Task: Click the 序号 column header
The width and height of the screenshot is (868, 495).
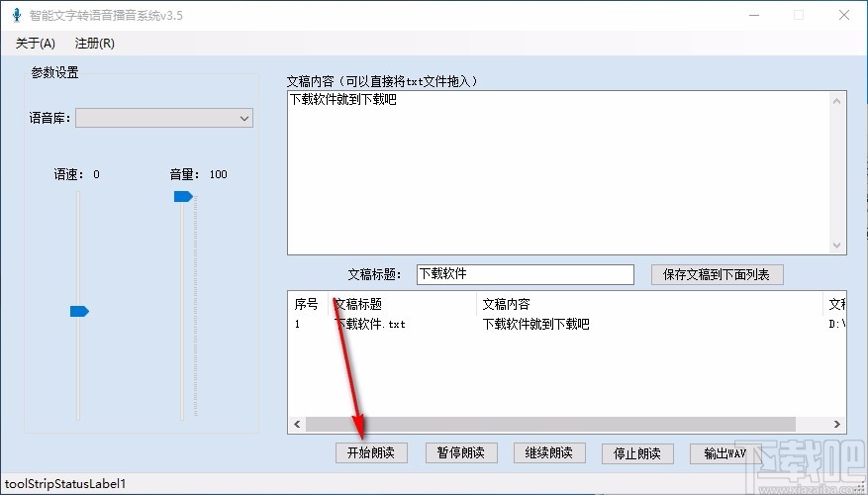Action: (307, 304)
